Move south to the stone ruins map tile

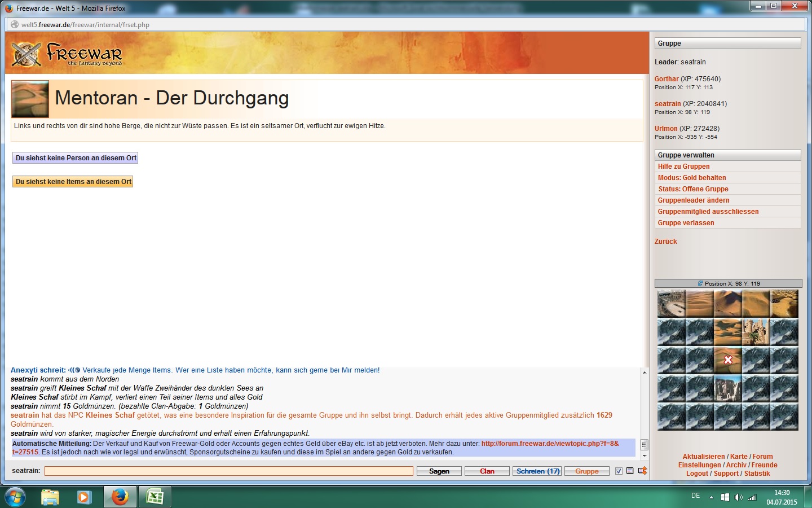pos(727,388)
